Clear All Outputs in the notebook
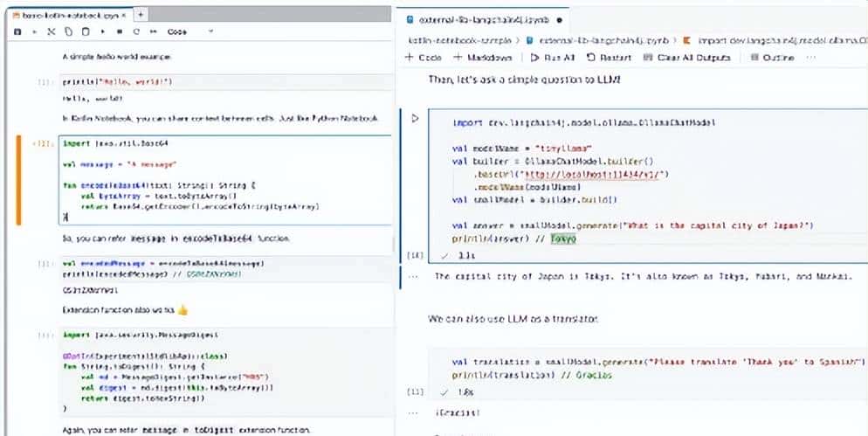The height and width of the screenshot is (436, 868). pyautogui.click(x=687, y=58)
